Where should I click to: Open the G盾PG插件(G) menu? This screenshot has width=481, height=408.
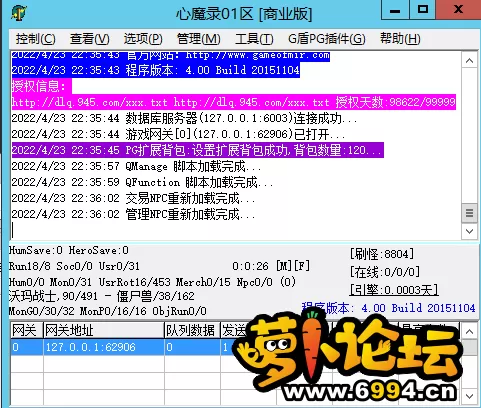point(327,39)
